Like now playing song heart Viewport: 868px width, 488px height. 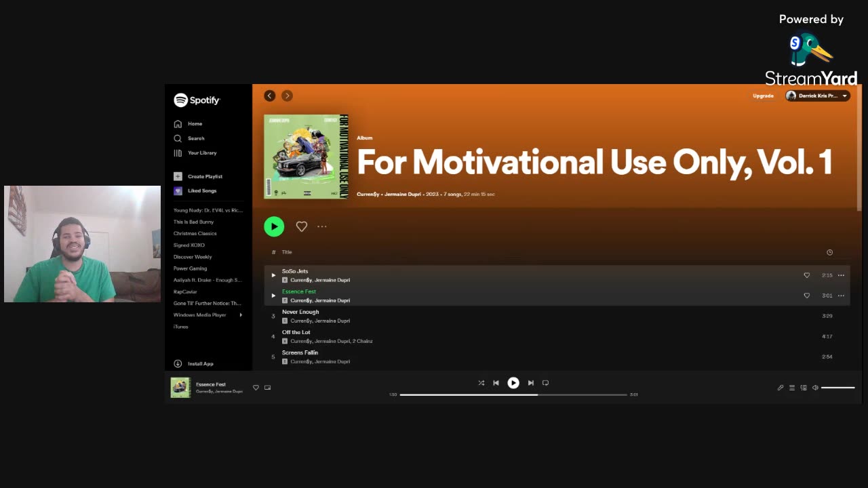[256, 388]
